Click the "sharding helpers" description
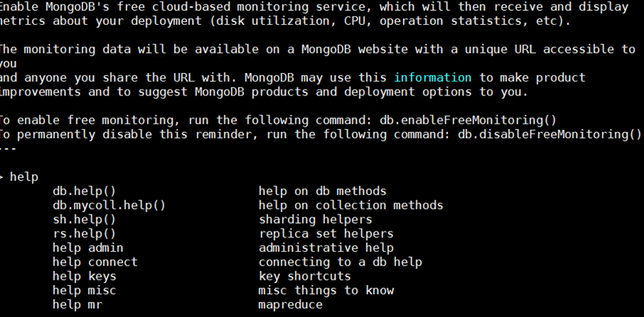This screenshot has height=317, width=644. tap(316, 219)
